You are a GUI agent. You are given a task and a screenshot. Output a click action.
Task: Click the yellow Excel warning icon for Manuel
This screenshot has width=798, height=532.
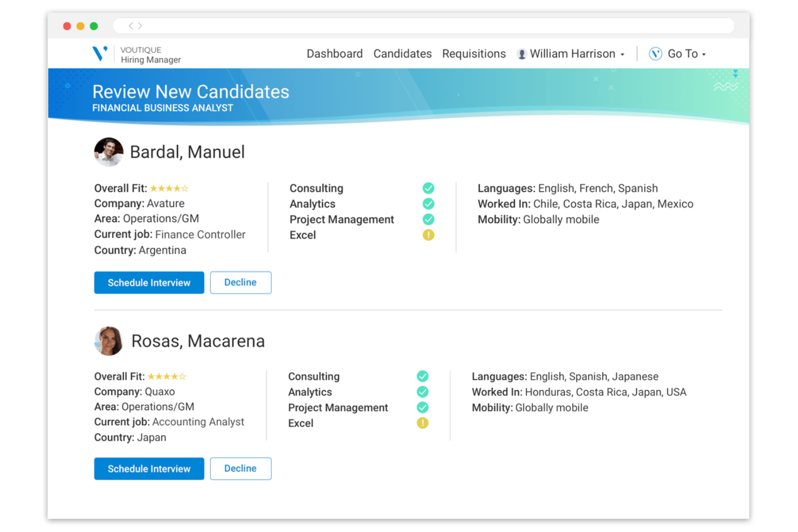428,235
